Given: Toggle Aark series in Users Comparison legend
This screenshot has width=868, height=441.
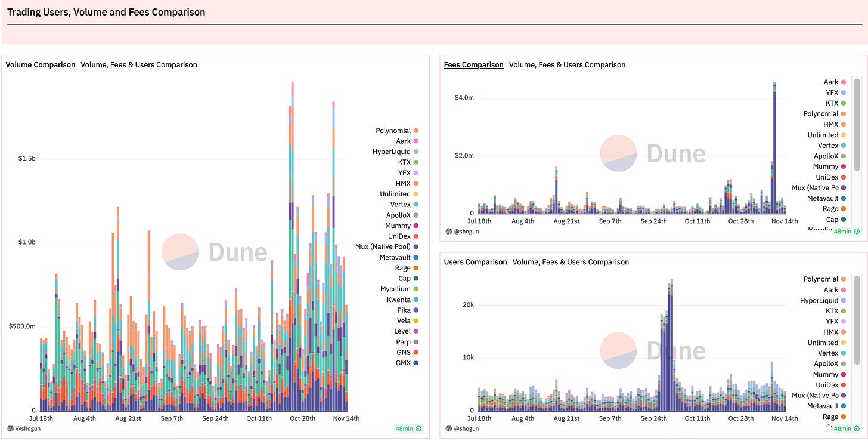Looking at the screenshot, I should pyautogui.click(x=835, y=289).
